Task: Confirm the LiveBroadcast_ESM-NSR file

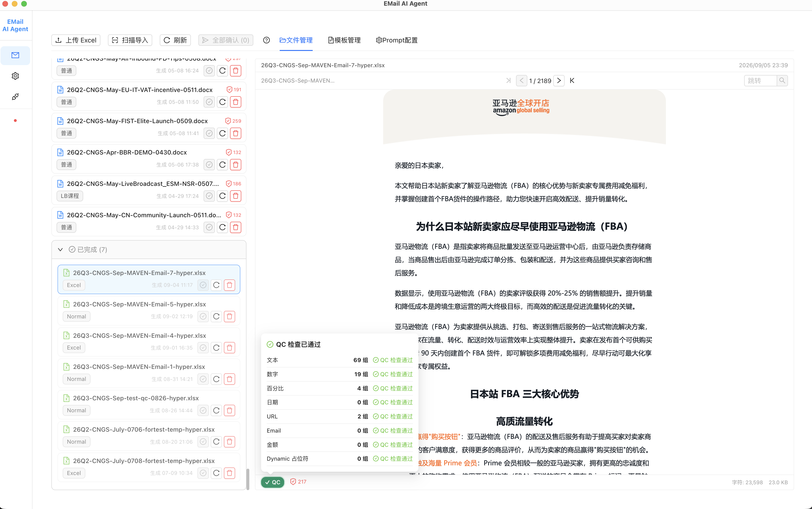Action: (209, 196)
